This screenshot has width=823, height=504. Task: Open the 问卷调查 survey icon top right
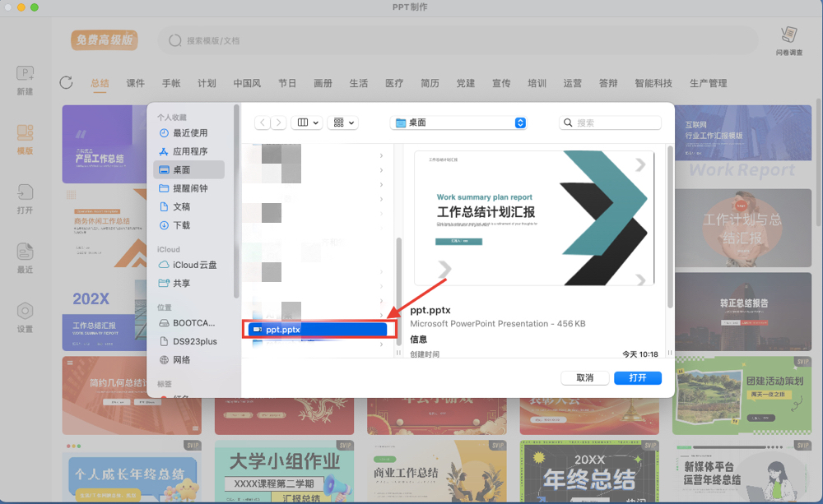point(788,39)
